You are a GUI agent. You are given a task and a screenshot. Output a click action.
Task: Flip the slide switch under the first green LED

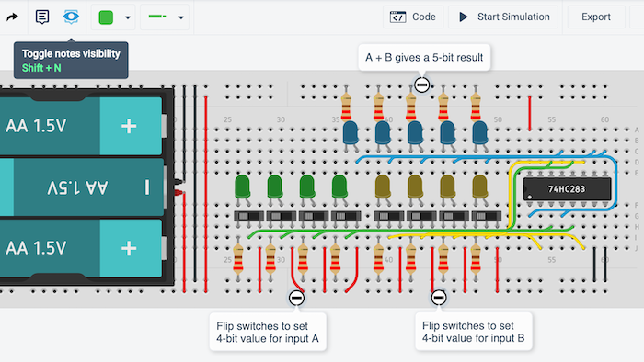pos(249,216)
